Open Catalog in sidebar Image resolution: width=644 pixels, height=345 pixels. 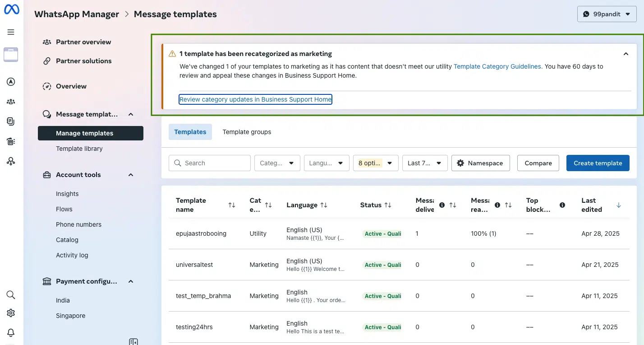(67, 240)
